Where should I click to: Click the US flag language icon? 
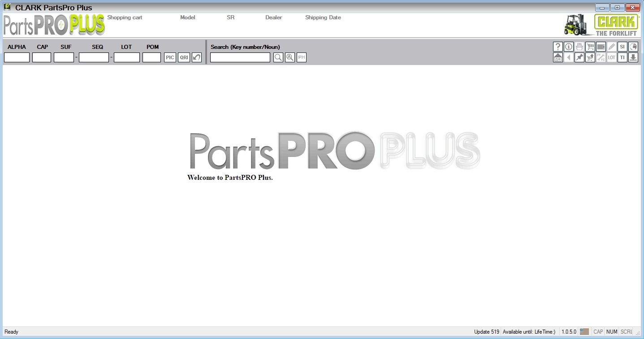tap(584, 332)
